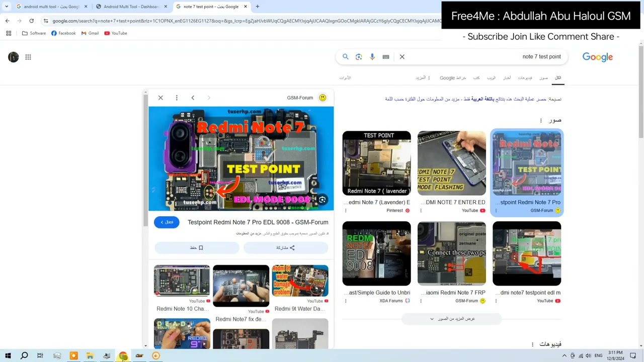
Task: Open the Facebook bookmark
Action: (x=63, y=33)
